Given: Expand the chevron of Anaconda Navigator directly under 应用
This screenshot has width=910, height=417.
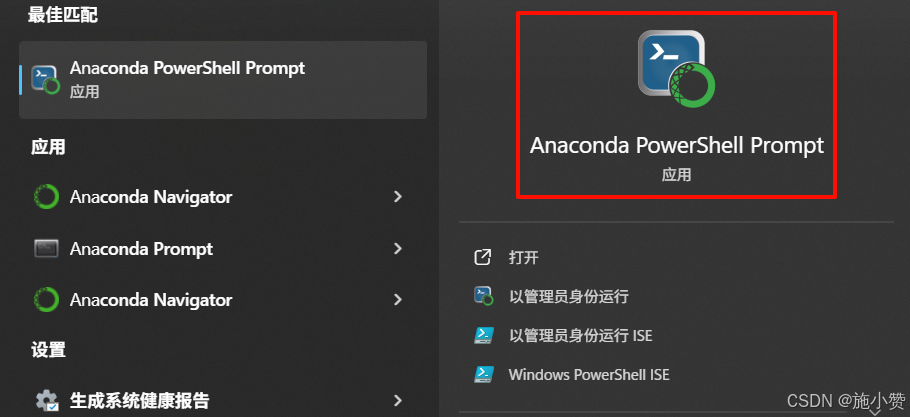Looking at the screenshot, I should coord(398,197).
